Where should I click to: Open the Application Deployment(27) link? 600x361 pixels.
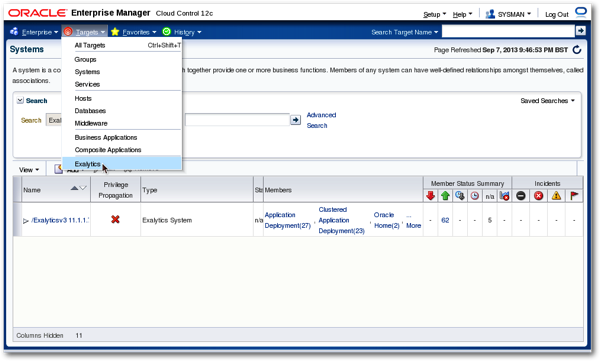287,220
